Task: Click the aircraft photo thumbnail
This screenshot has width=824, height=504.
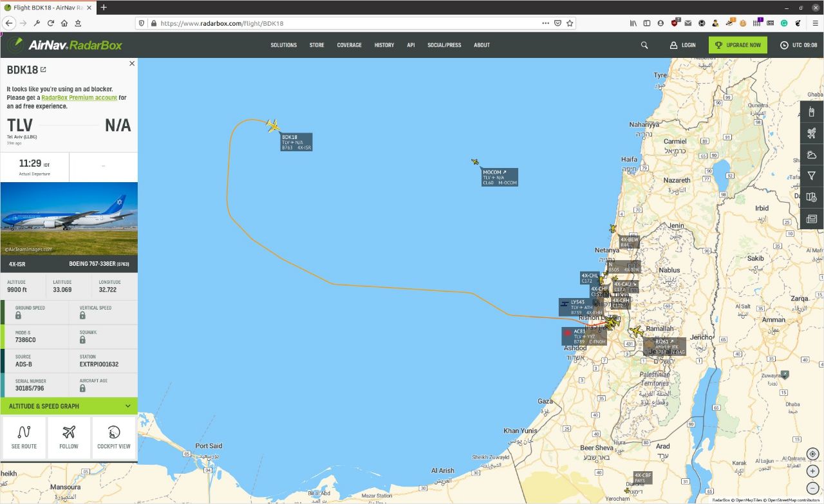Action: click(69, 219)
